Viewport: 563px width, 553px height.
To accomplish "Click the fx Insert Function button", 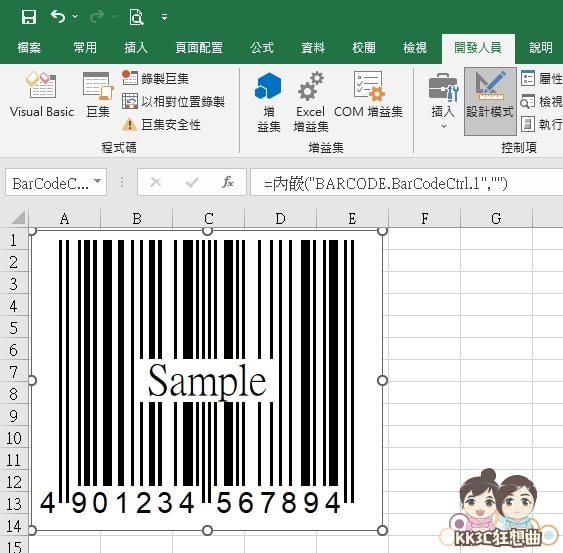I will pos(228,182).
